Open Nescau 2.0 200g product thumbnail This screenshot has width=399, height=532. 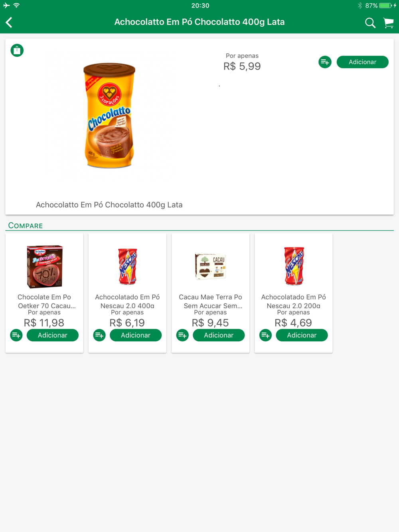point(294,266)
